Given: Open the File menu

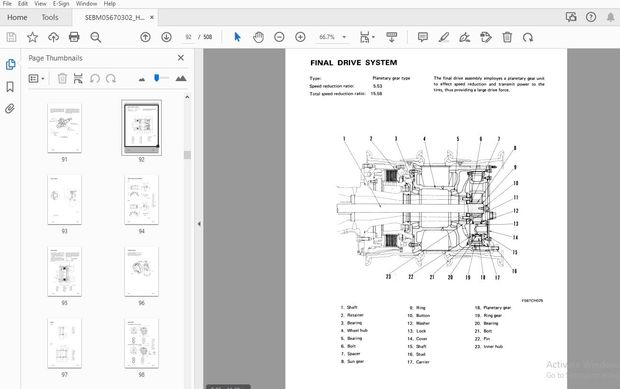Looking at the screenshot, I should [7, 4].
